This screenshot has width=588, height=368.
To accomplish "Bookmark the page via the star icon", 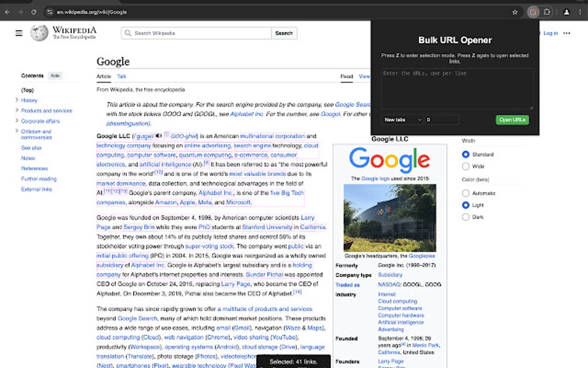I will click(x=514, y=12).
